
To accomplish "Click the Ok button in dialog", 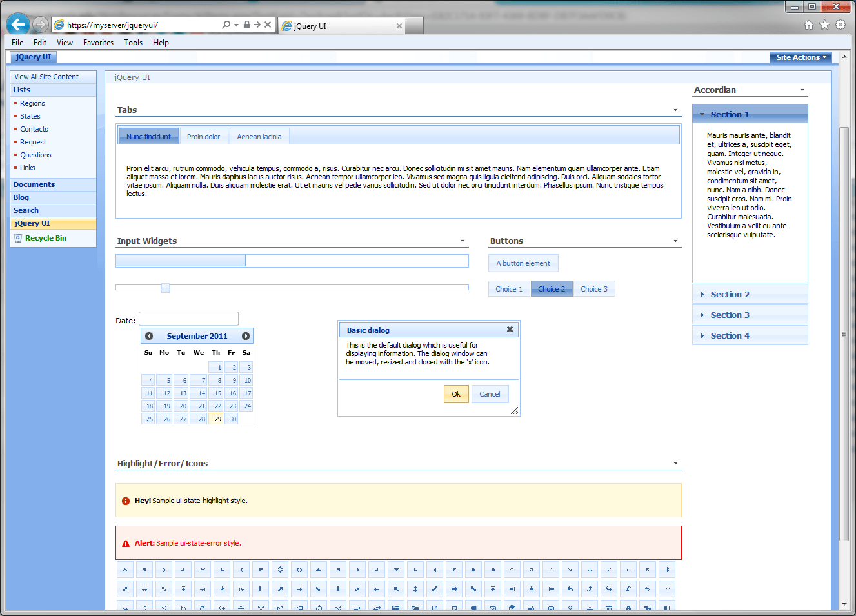I will (x=456, y=394).
